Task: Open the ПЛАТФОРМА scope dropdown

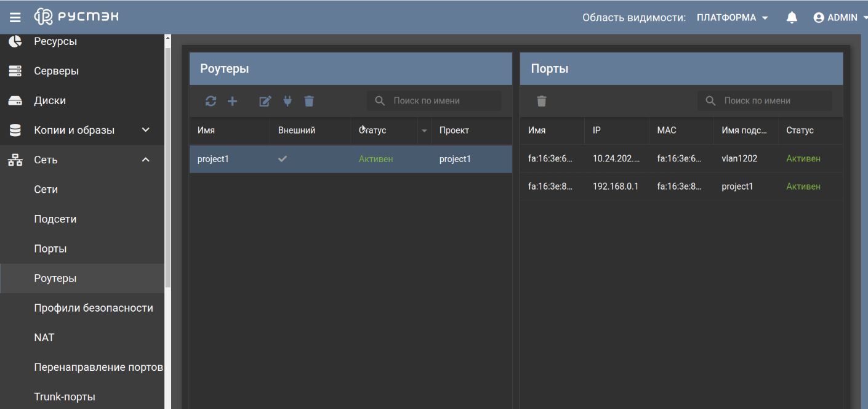Action: (733, 17)
